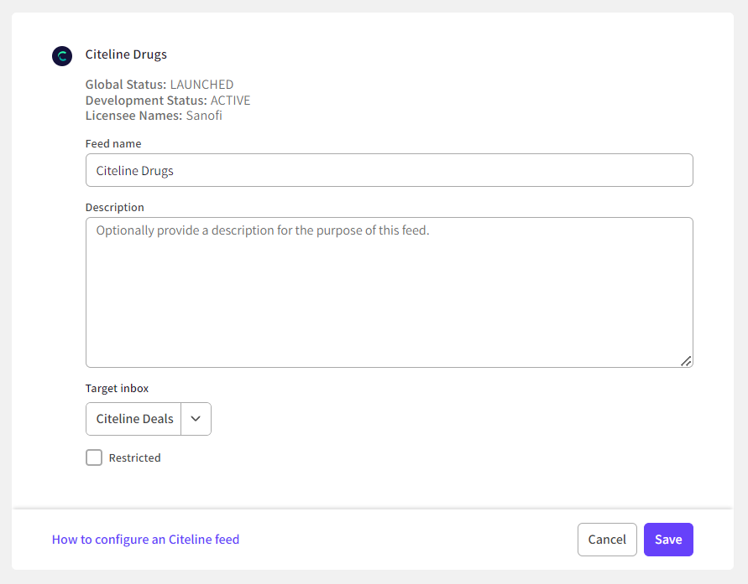Click the Description resize handle

pos(686,361)
